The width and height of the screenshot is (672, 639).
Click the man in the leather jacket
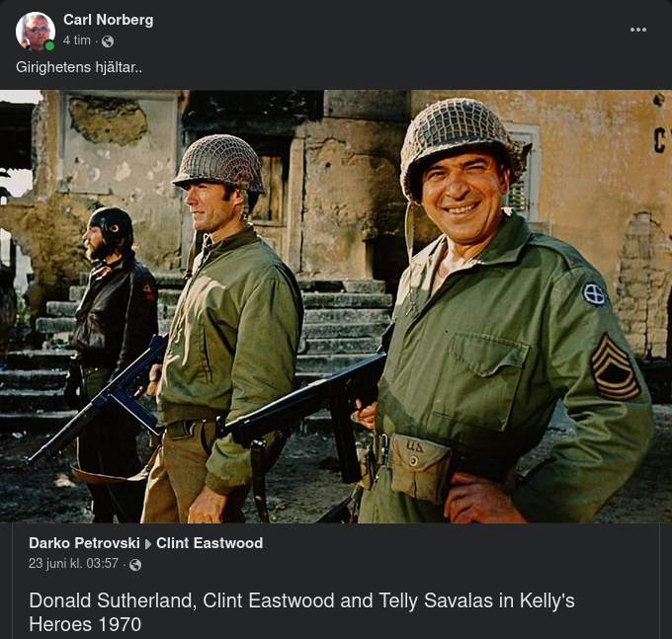tap(114, 316)
